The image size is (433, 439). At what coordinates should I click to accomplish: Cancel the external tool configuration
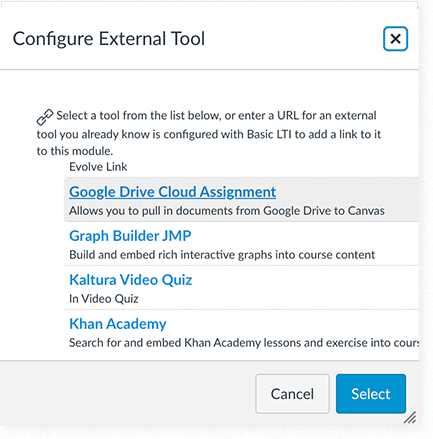292,394
